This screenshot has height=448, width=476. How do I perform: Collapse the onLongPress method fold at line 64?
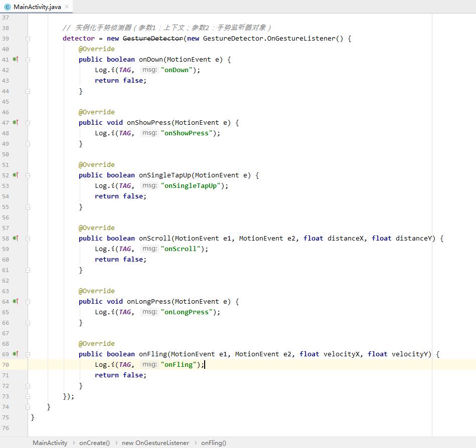pos(28,302)
